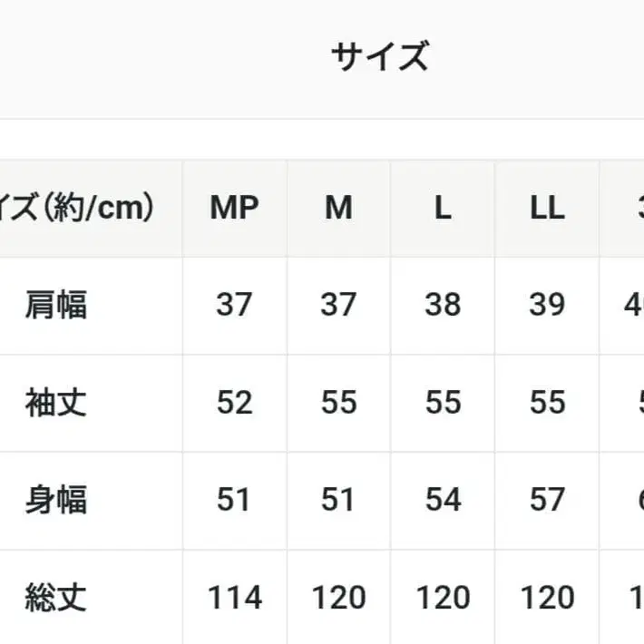Screen dimensions: 644x644
Task: Click the 総丈 value for size MP
Action: tap(234, 598)
